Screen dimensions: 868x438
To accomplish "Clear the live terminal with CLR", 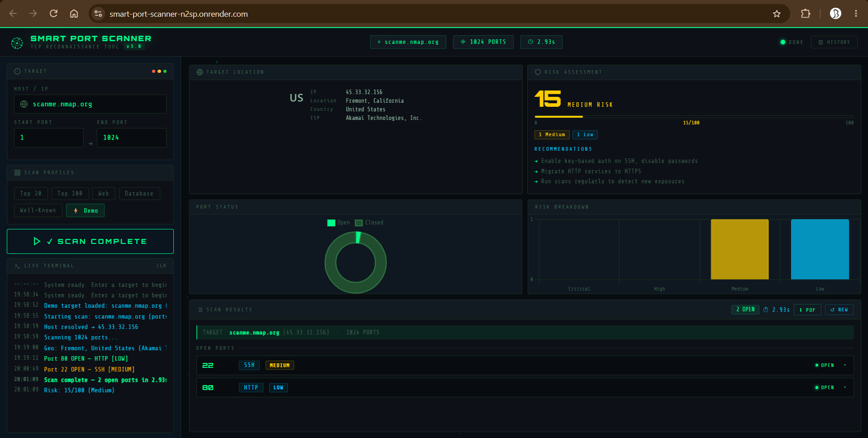I will point(161,266).
